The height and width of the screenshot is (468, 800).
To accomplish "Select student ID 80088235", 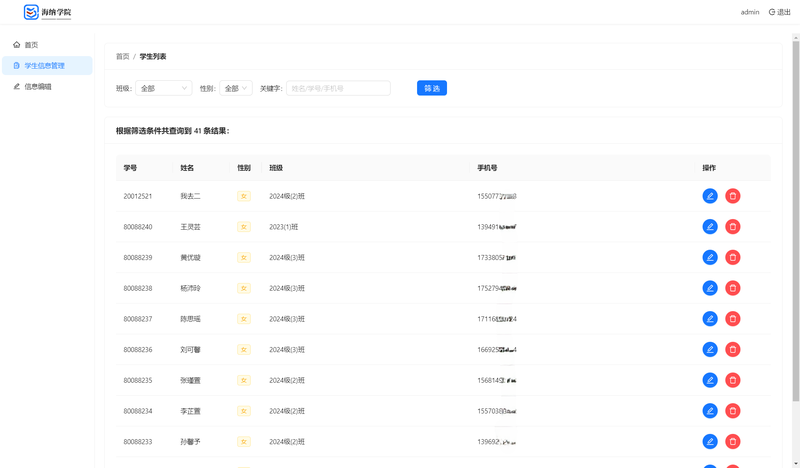I will click(x=138, y=380).
